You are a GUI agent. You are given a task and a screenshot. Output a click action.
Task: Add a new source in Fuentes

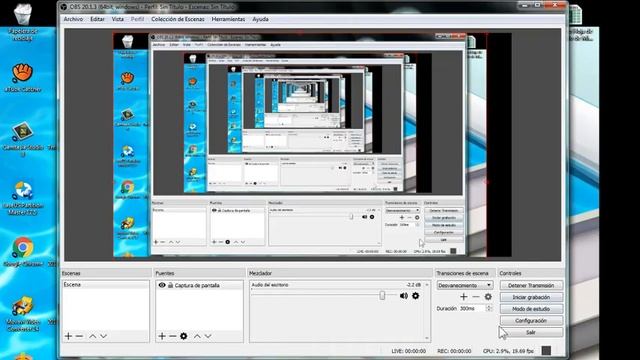pos(162,336)
